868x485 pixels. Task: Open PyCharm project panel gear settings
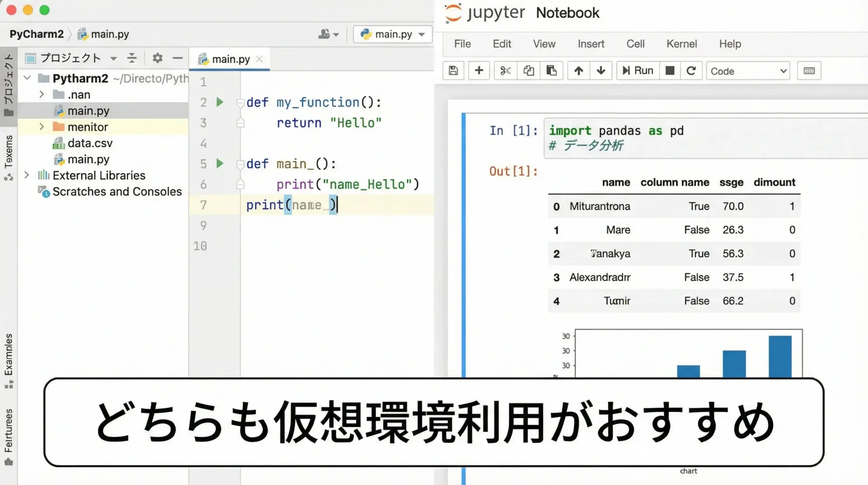(x=157, y=58)
